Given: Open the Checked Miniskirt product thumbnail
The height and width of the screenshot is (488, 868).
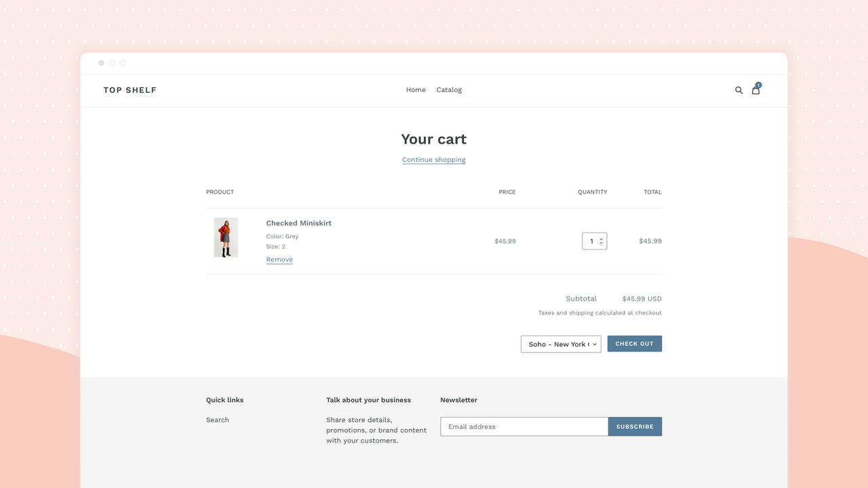Looking at the screenshot, I should pos(226,237).
